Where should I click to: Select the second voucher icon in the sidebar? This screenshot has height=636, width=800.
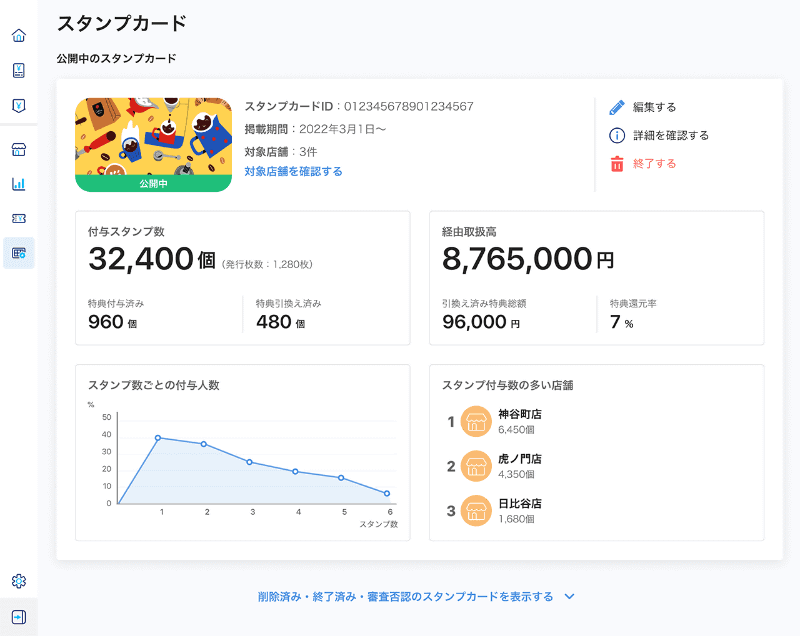click(x=17, y=107)
